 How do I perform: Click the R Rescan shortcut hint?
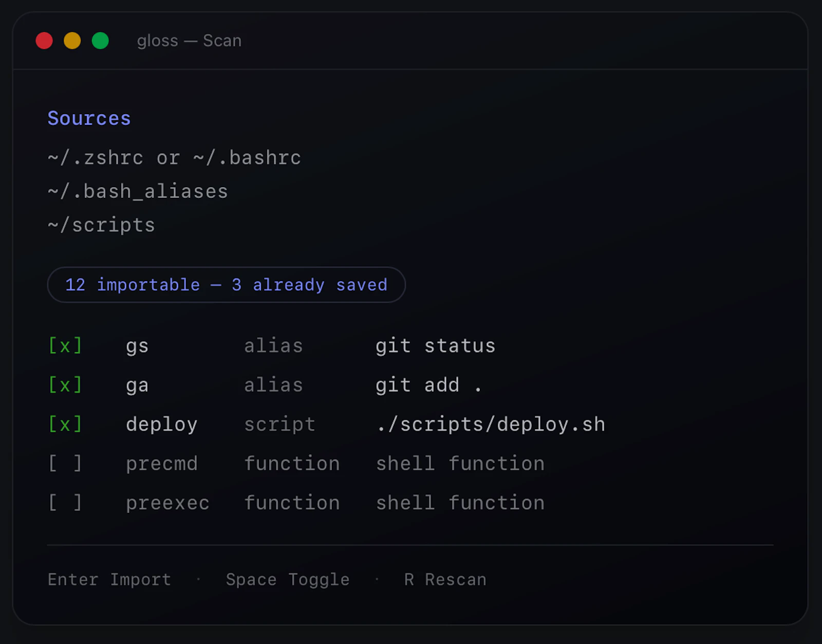445,580
